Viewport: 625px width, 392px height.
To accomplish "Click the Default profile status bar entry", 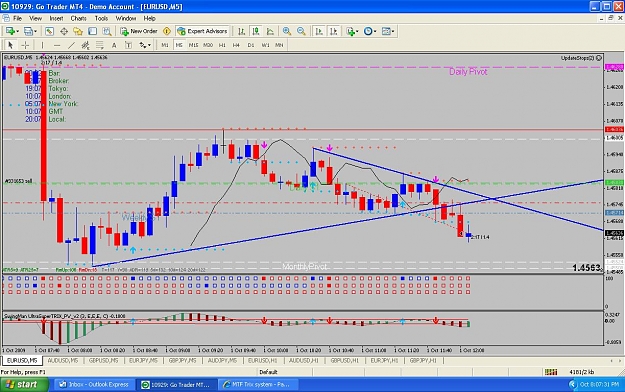I will pos(268,372).
